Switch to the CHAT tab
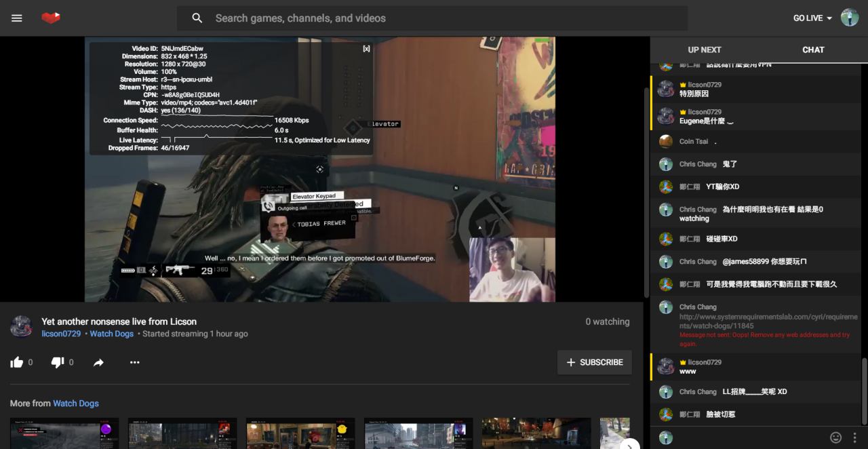This screenshot has width=868, height=449. coord(813,50)
